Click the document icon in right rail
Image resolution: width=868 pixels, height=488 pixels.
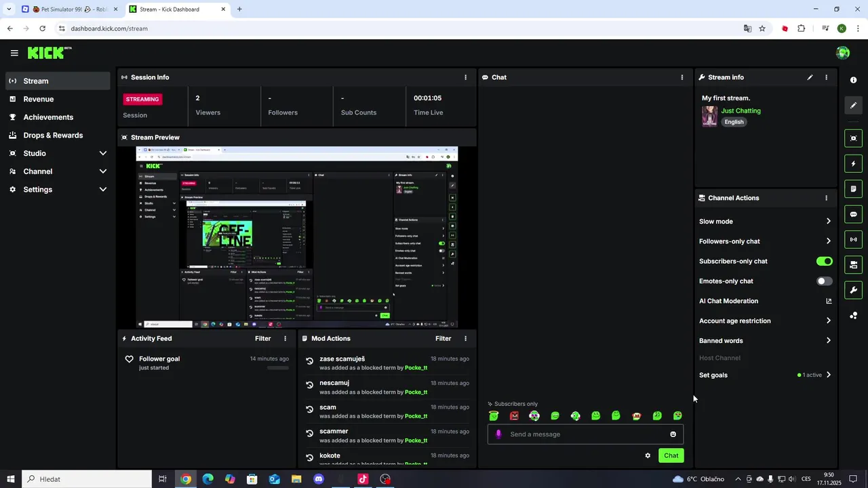853,188
